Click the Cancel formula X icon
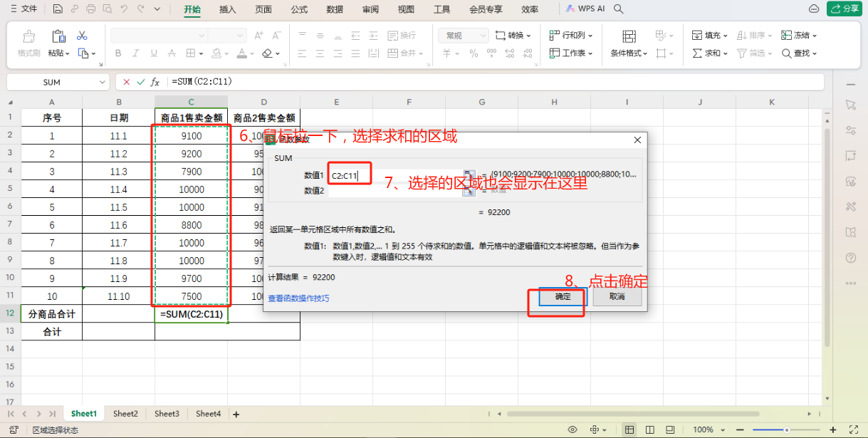The height and width of the screenshot is (438, 868). click(x=127, y=82)
